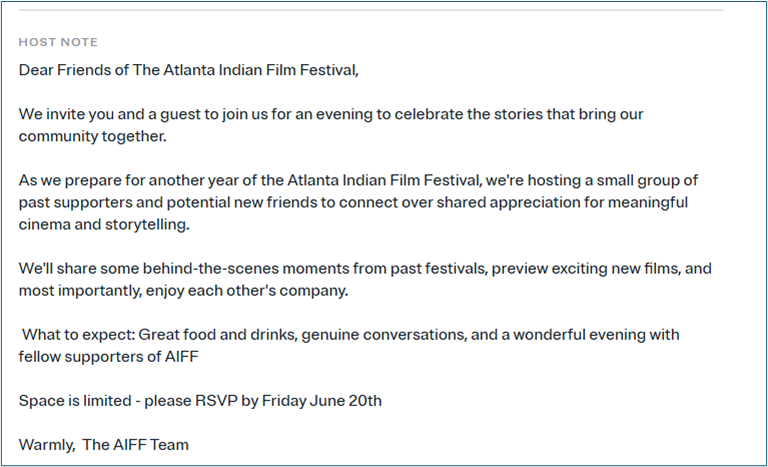Click 'The AIFF Team' signature
Screen dimensions: 768x467
click(136, 445)
